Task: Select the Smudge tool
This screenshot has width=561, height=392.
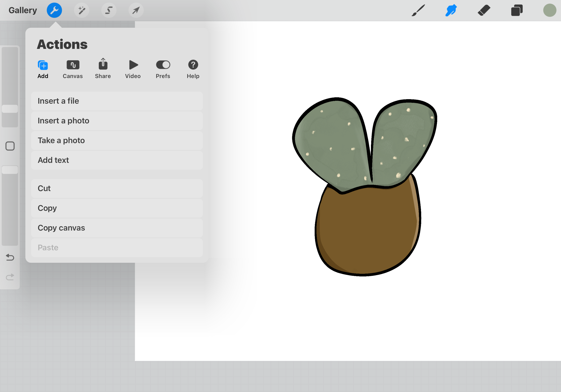Action: point(451,10)
